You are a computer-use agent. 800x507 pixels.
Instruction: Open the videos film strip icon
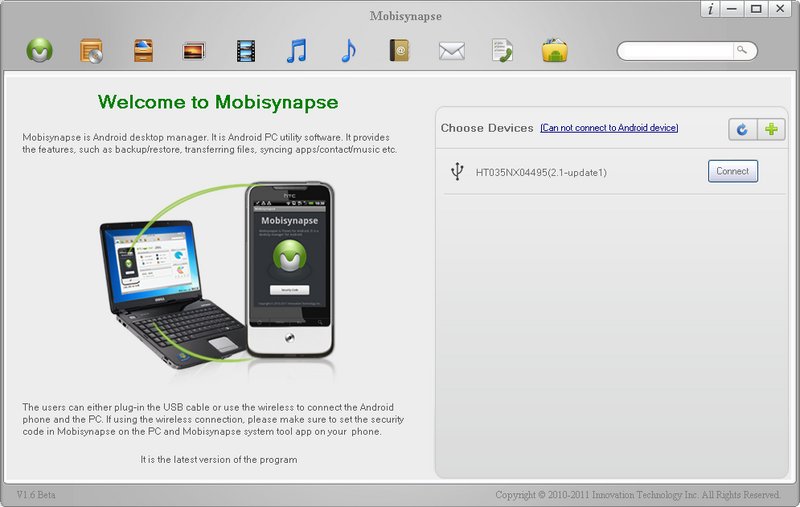point(245,50)
